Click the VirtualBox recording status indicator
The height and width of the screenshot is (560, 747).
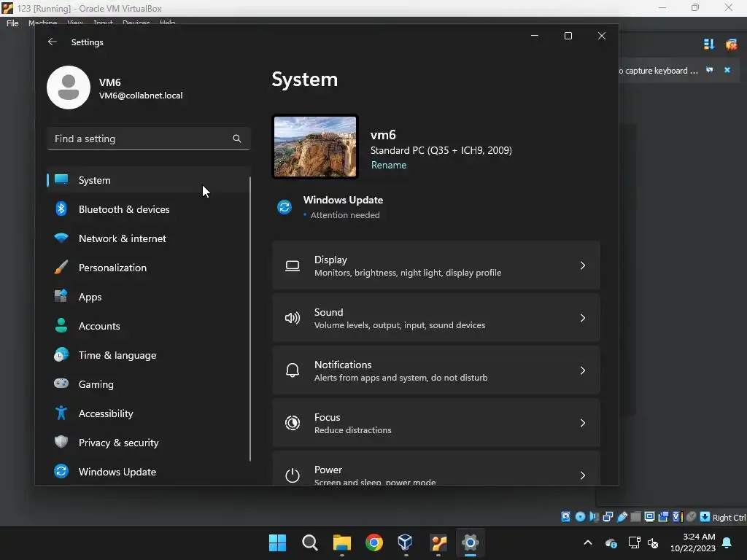[663, 517]
